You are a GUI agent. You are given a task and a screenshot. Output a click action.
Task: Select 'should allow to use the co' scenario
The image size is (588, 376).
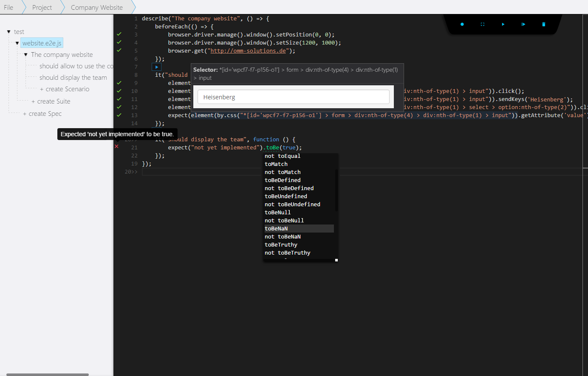tap(76, 66)
